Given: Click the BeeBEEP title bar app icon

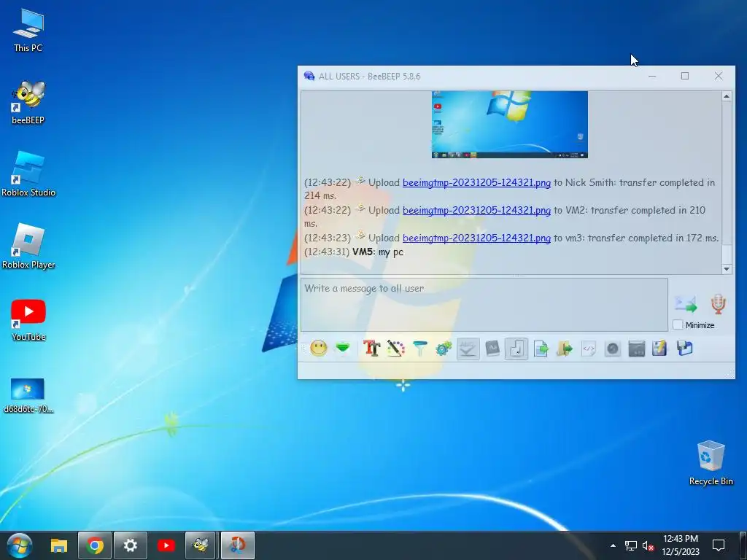Looking at the screenshot, I should tap(309, 76).
